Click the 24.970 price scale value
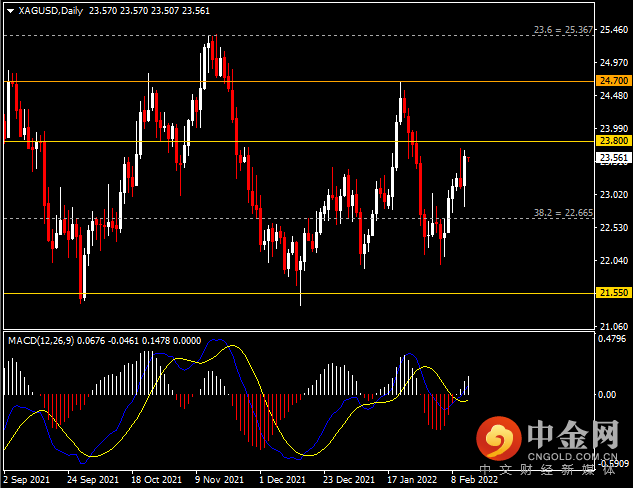 click(x=614, y=63)
